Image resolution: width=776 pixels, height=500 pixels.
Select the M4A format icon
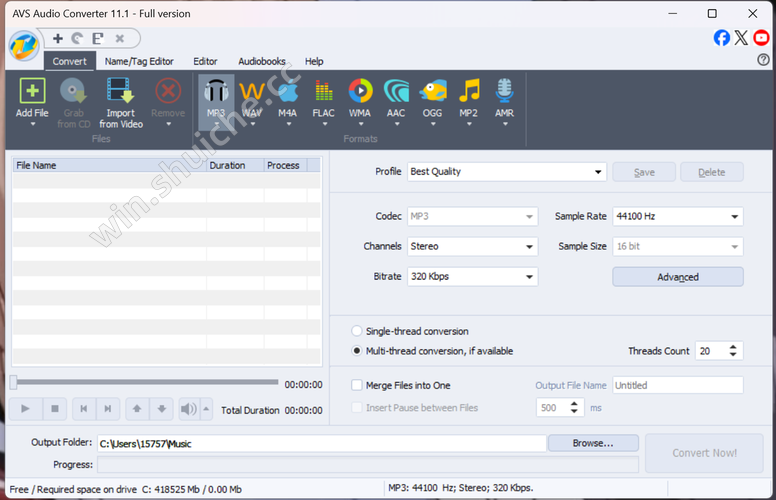click(x=287, y=93)
